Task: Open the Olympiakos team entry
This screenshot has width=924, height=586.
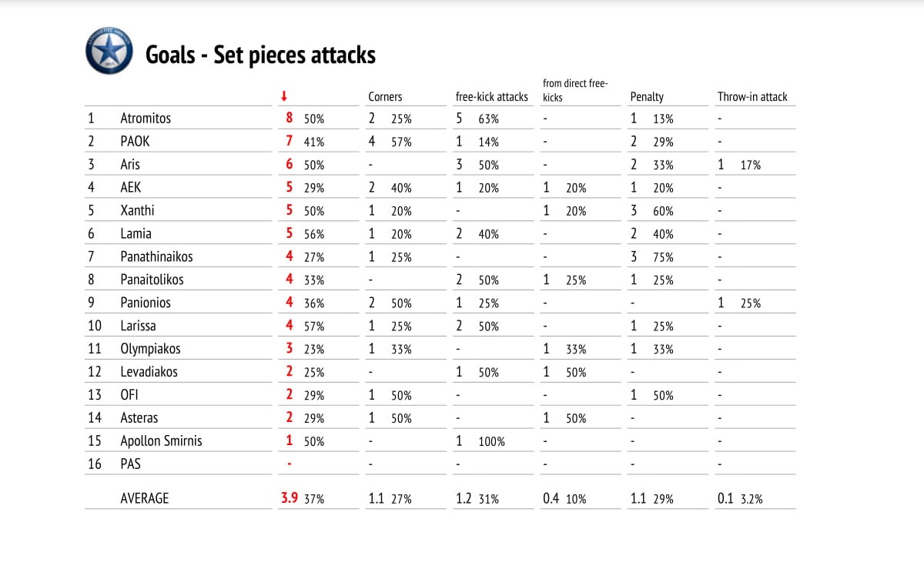Action: point(150,349)
